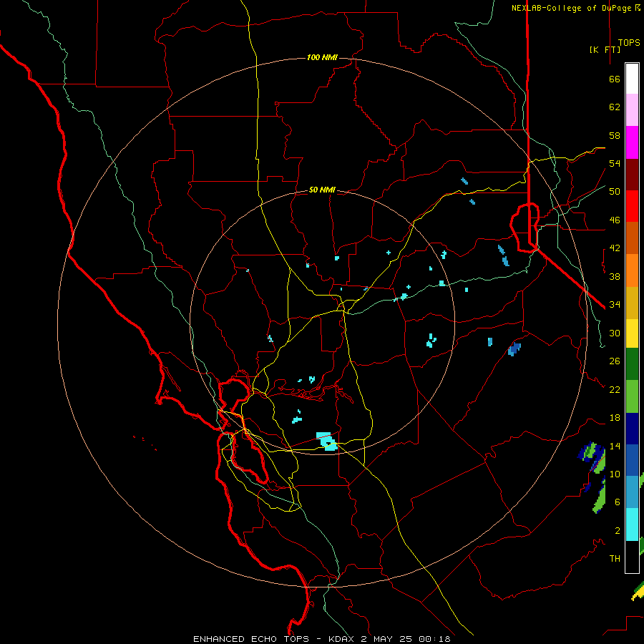Click the "[K FT]" units label

click(x=605, y=49)
